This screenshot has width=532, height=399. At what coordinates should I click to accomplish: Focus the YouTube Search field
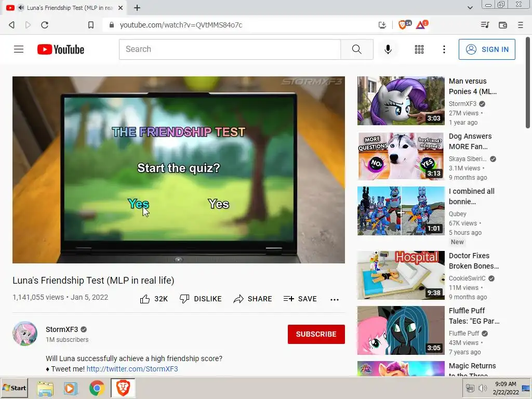pos(230,49)
